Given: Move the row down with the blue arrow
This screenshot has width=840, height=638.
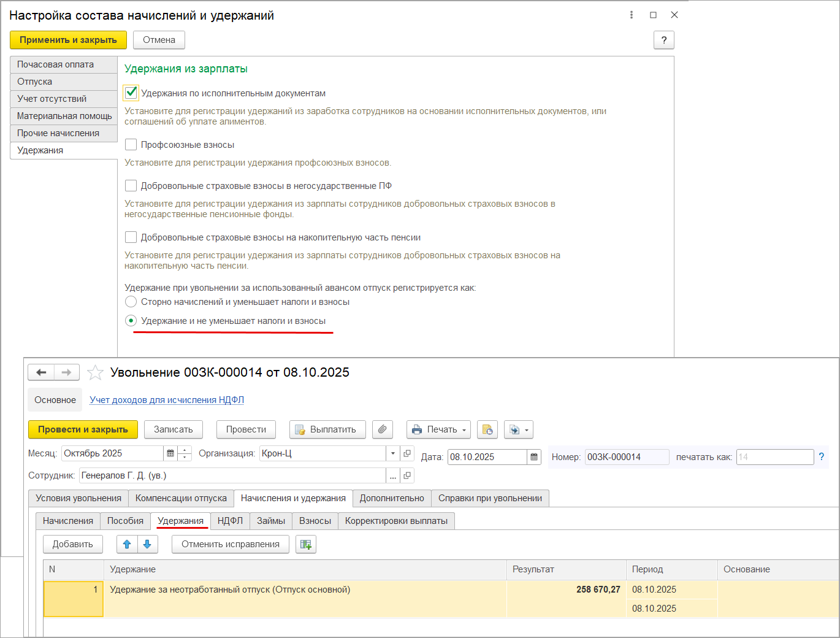Looking at the screenshot, I should (x=147, y=544).
